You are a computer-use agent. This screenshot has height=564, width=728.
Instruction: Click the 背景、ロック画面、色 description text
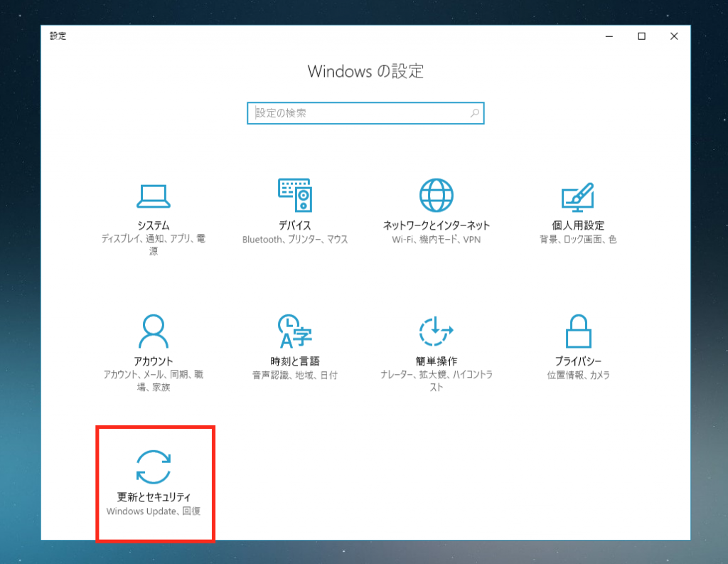[x=577, y=240]
